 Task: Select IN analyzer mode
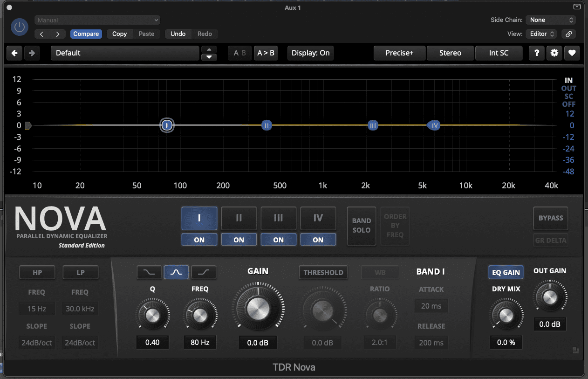[568, 80]
